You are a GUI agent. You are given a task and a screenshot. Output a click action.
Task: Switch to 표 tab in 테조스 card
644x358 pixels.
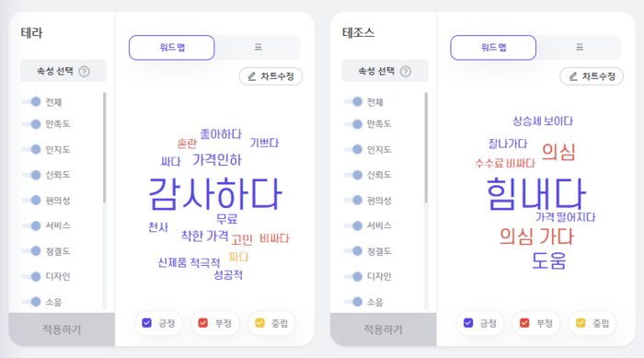click(579, 47)
